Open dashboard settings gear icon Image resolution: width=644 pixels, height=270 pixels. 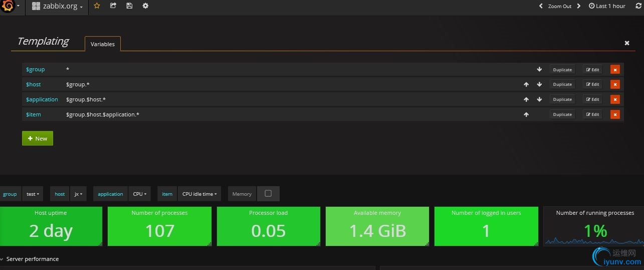145,6
